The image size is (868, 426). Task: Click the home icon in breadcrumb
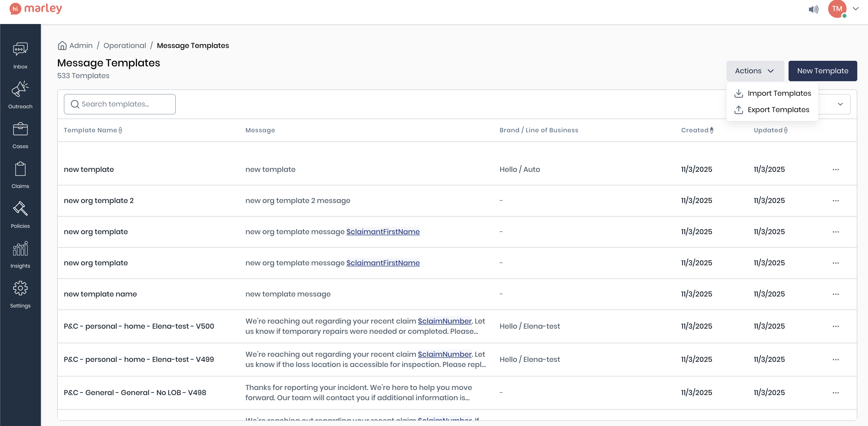[x=62, y=45]
